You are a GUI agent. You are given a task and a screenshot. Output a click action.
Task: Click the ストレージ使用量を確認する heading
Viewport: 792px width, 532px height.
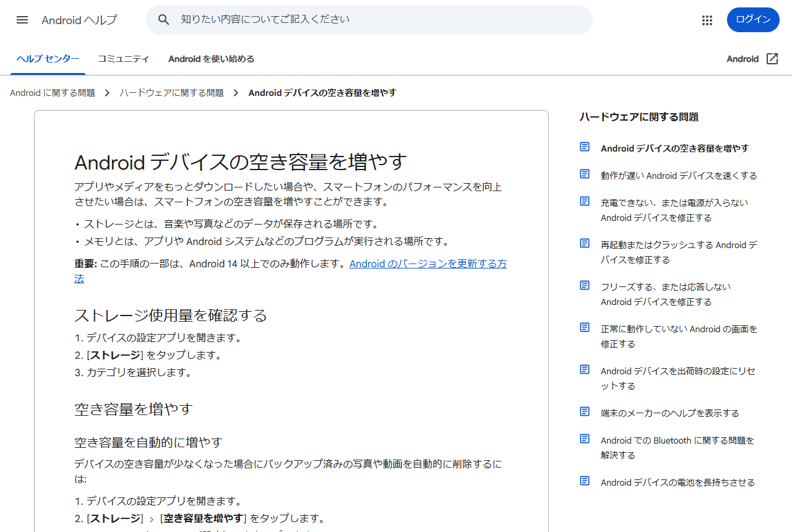click(171, 315)
